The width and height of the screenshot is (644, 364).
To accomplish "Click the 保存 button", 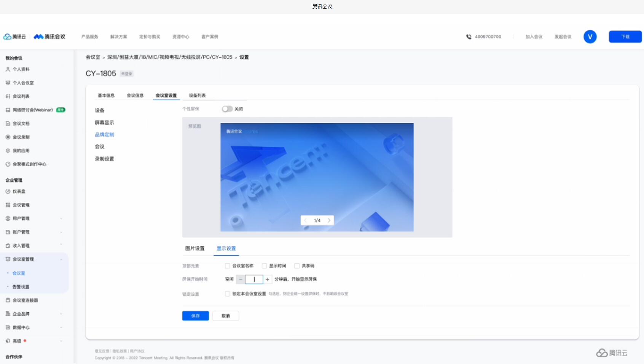I will pyautogui.click(x=195, y=316).
